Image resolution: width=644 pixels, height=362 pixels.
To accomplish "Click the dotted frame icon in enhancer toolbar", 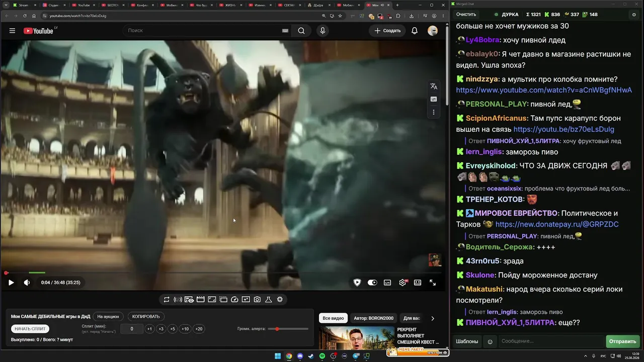I will click(x=223, y=300).
